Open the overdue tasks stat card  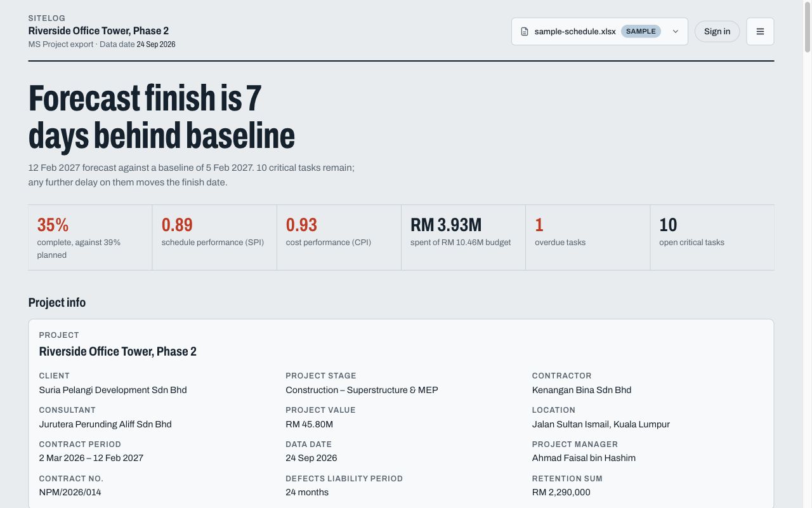point(587,237)
